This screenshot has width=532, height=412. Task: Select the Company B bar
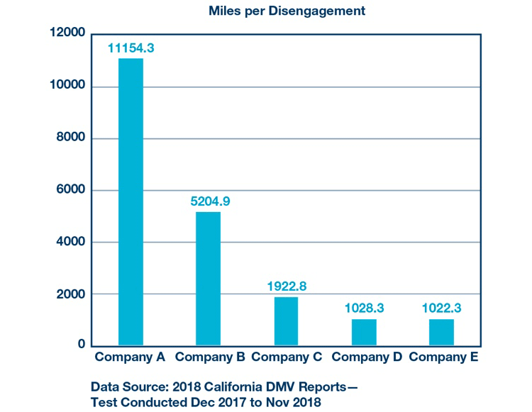(208, 279)
